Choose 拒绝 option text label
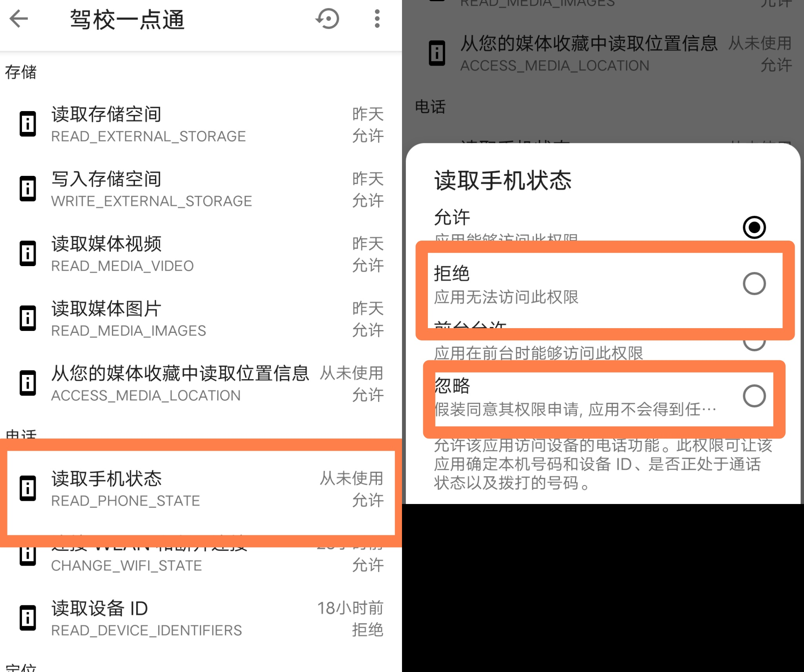Screen dimensions: 804x672 tap(451, 274)
